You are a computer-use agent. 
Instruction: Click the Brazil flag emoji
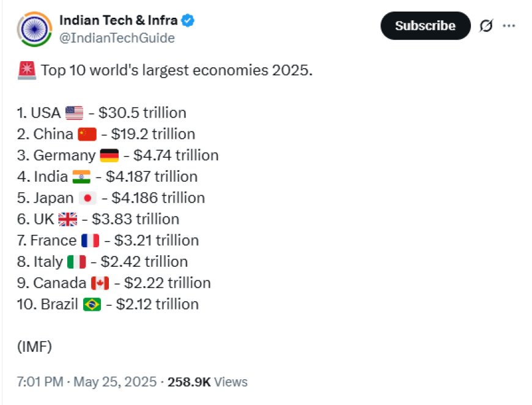(x=92, y=304)
